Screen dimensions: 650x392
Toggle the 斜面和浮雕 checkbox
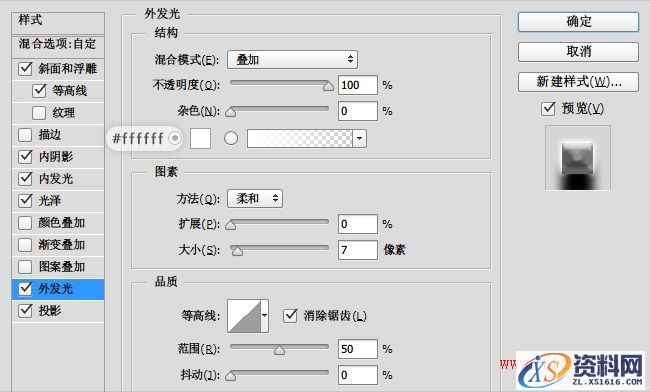point(25,68)
